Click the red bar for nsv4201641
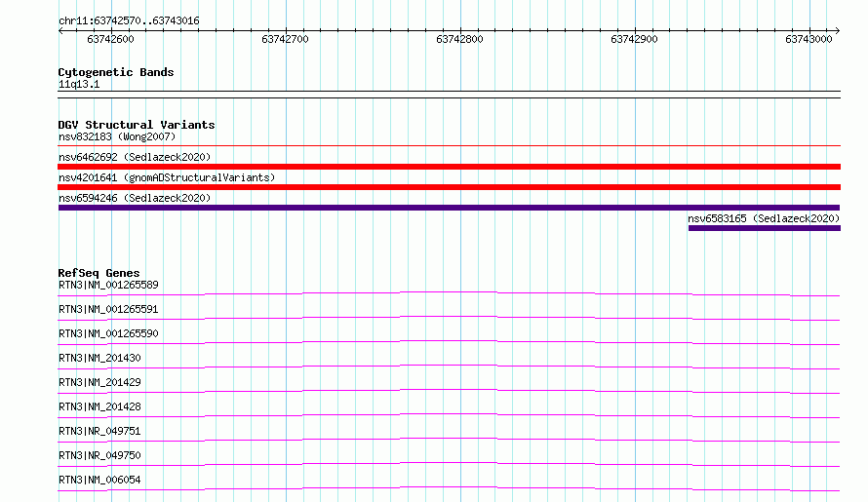The image size is (868, 502). (x=449, y=187)
